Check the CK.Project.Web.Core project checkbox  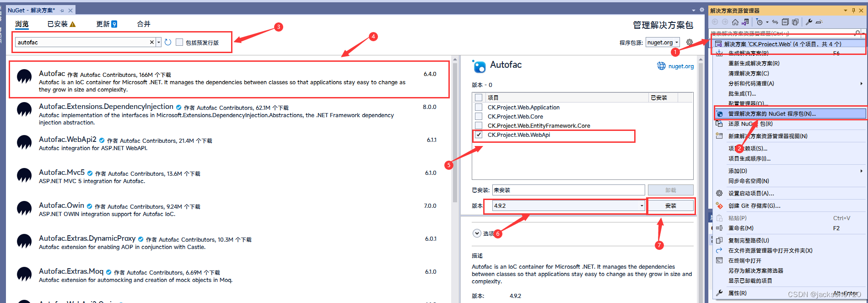coord(479,116)
